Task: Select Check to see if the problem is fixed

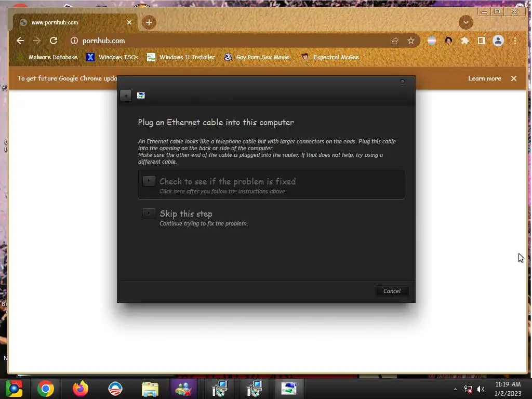Action: click(x=271, y=184)
